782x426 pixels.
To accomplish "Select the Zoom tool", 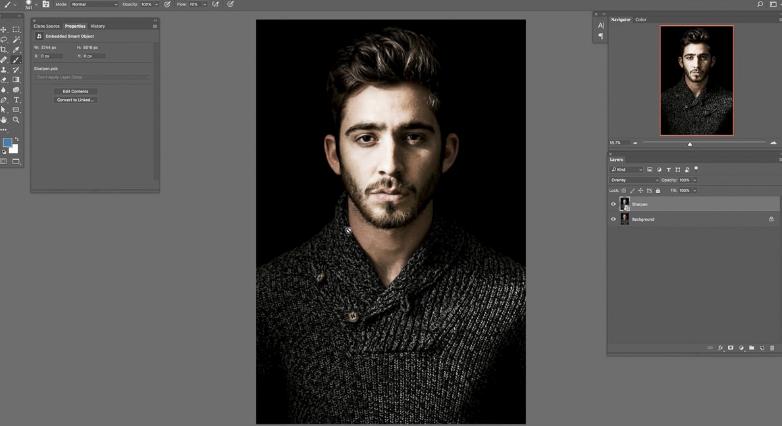I will [16, 120].
